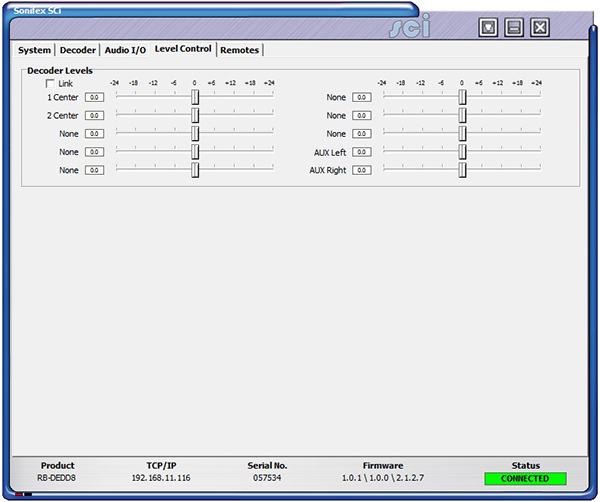Screen dimensions: 600x502
Task: Click the product name RB-DEDD8
Action: (x=57, y=478)
